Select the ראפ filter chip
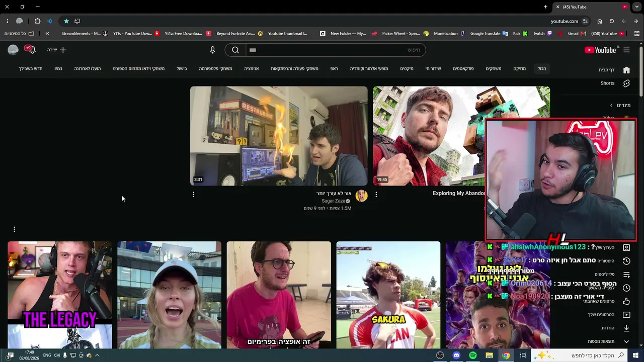644x362 pixels. (334, 69)
